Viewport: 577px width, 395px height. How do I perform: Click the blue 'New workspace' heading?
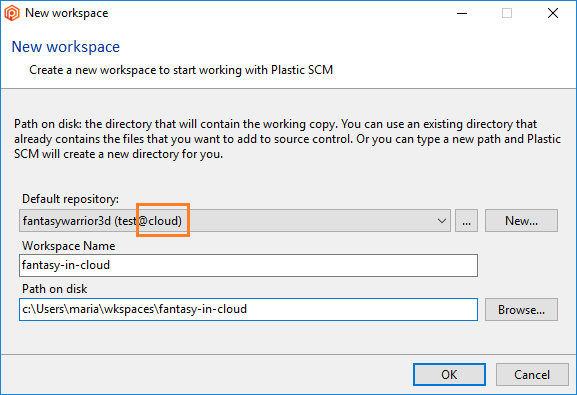click(x=66, y=47)
